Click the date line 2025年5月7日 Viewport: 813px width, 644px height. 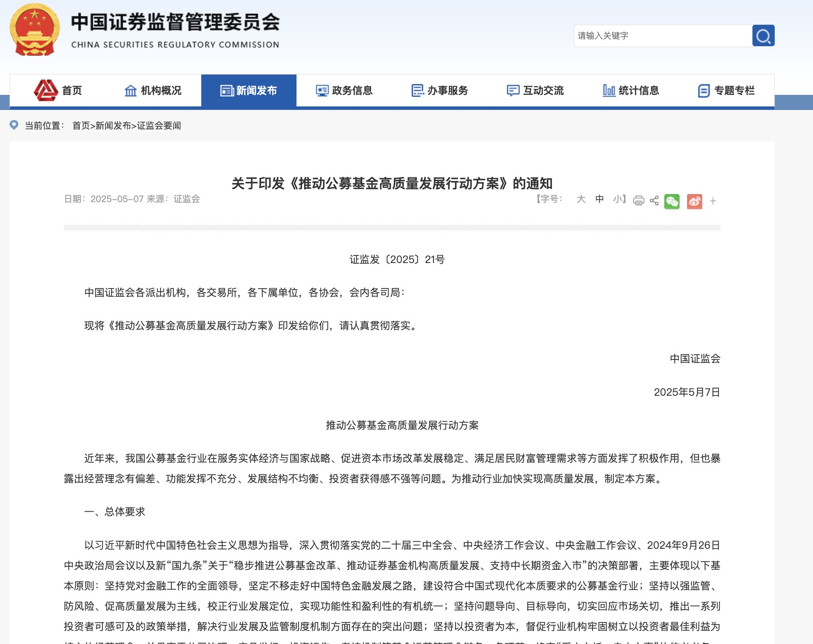coord(687,392)
